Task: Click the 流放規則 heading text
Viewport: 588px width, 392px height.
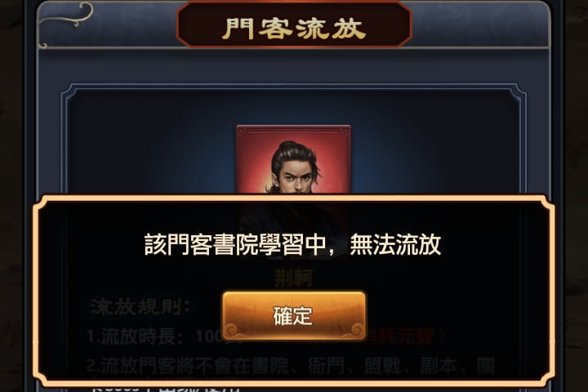Action: [x=140, y=307]
